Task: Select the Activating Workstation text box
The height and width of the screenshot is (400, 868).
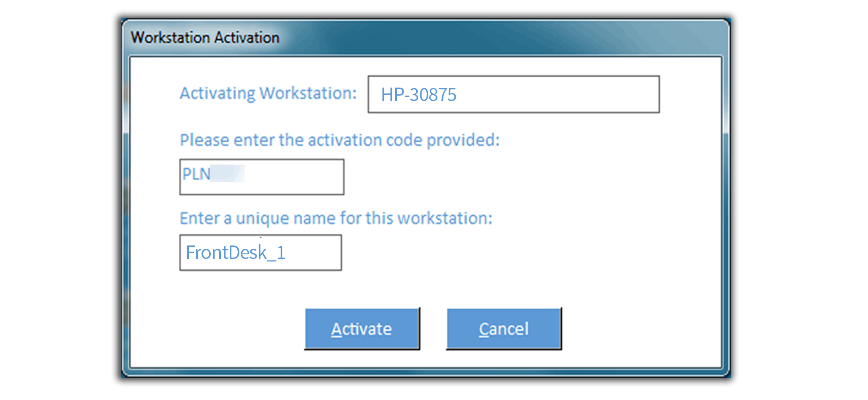Action: click(513, 94)
